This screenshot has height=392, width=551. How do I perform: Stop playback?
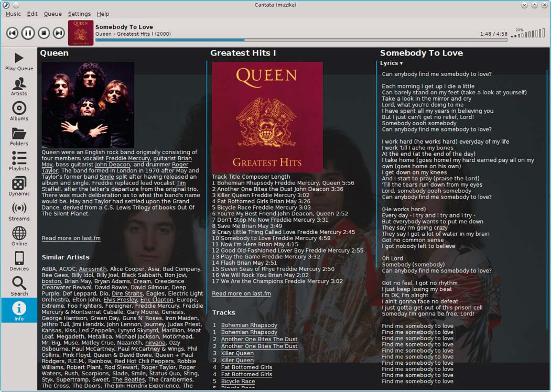coord(44,33)
